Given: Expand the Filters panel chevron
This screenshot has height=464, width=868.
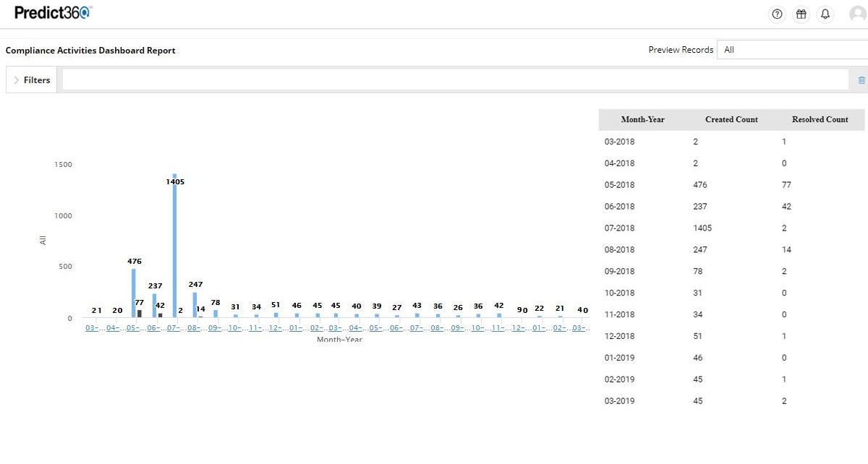Looking at the screenshot, I should click(x=17, y=80).
